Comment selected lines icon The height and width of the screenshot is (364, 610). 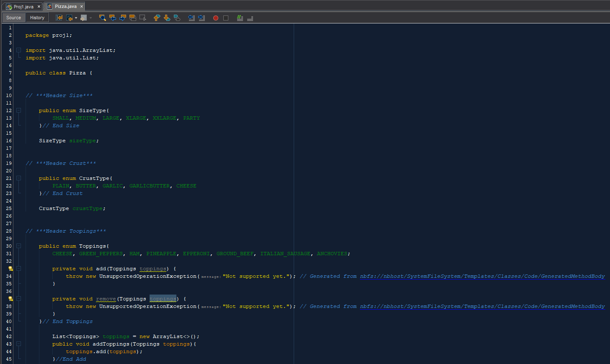coord(240,18)
